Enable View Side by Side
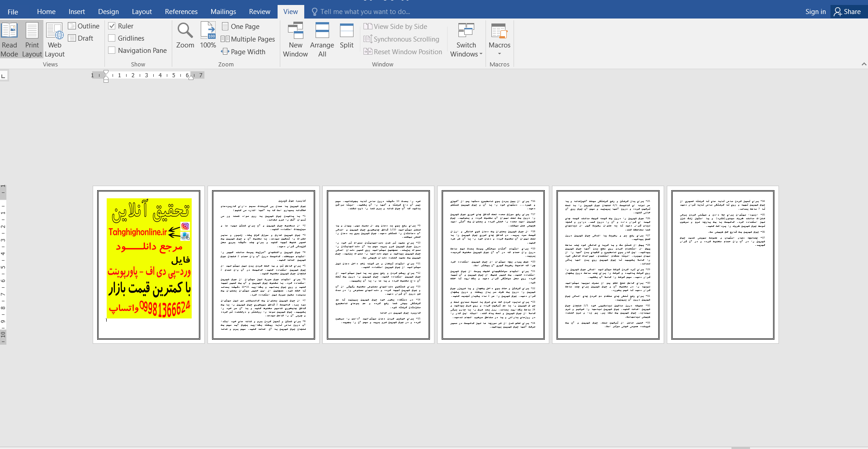The image size is (868, 449). [x=396, y=27]
